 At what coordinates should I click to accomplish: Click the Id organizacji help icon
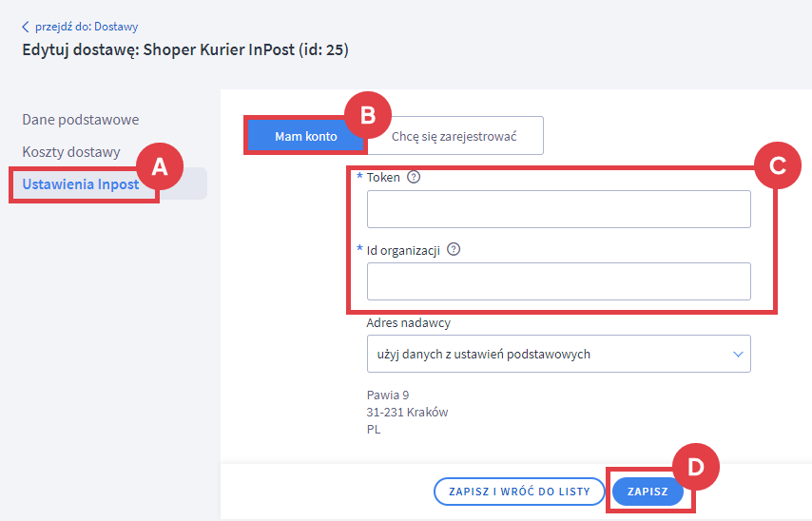(454, 250)
